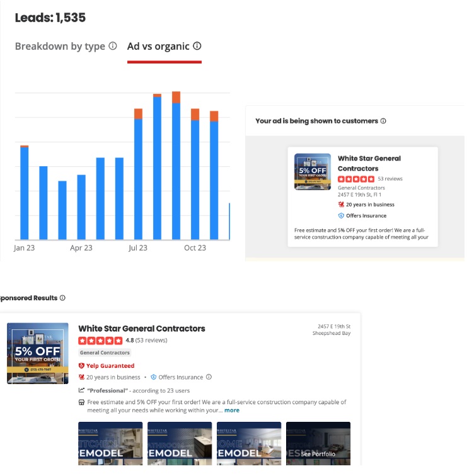Click 'Offers Insurance' text in sponsored listing
The width and height of the screenshot is (467, 476).
click(181, 377)
